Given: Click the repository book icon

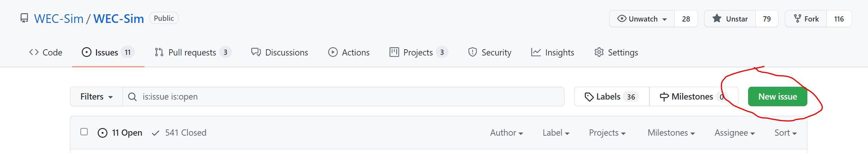Looking at the screenshot, I should tap(24, 18).
